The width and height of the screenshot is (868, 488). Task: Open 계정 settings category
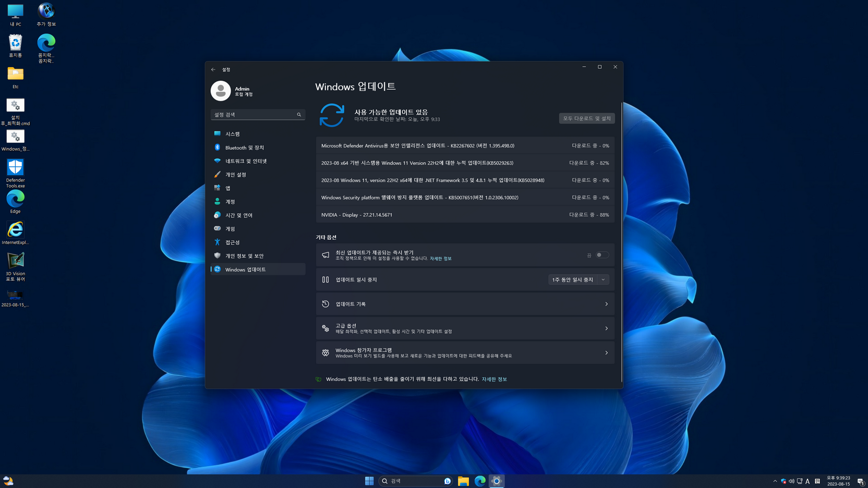point(258,202)
